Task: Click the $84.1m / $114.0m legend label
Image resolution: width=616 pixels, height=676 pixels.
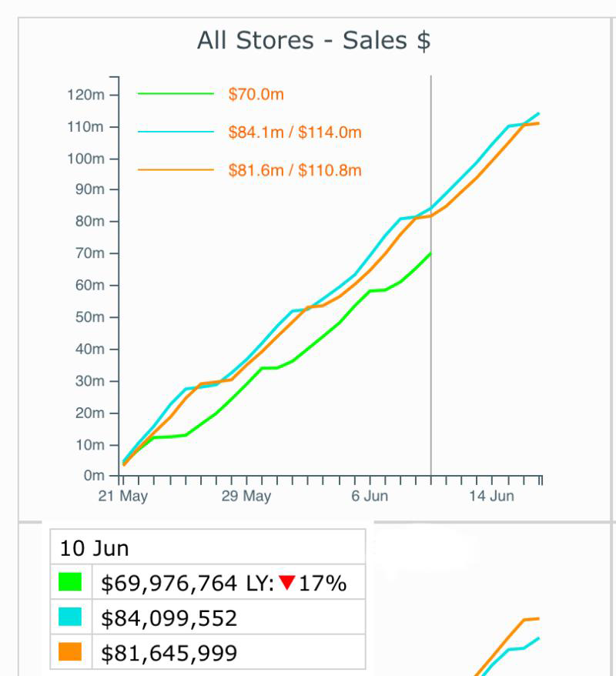Action: 294,132
